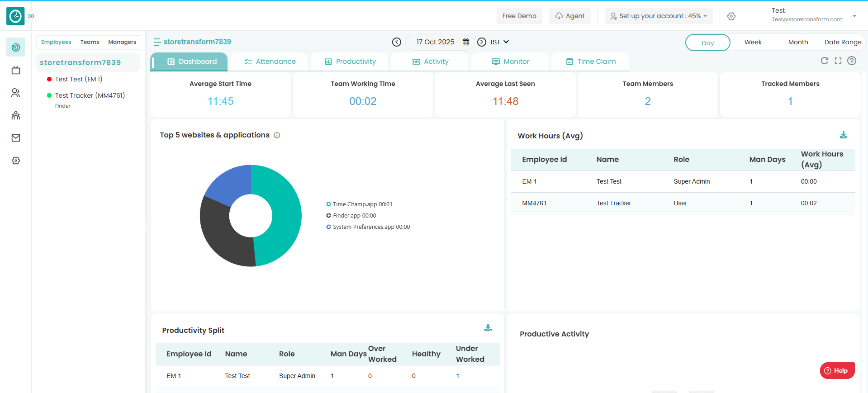868x393 pixels.
Task: Download the Productivity Split table
Action: [x=488, y=327]
